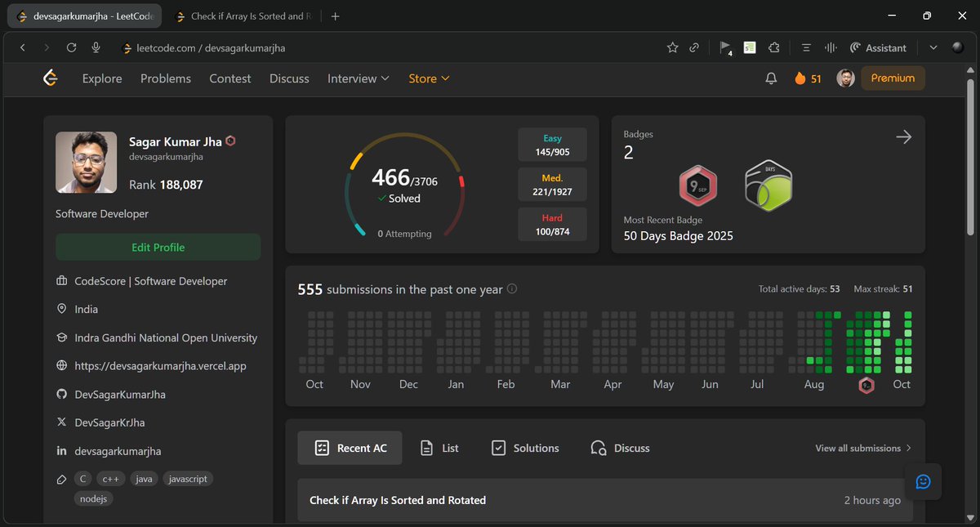The image size is (980, 527).
Task: Click the c++ skill tag
Action: point(110,479)
